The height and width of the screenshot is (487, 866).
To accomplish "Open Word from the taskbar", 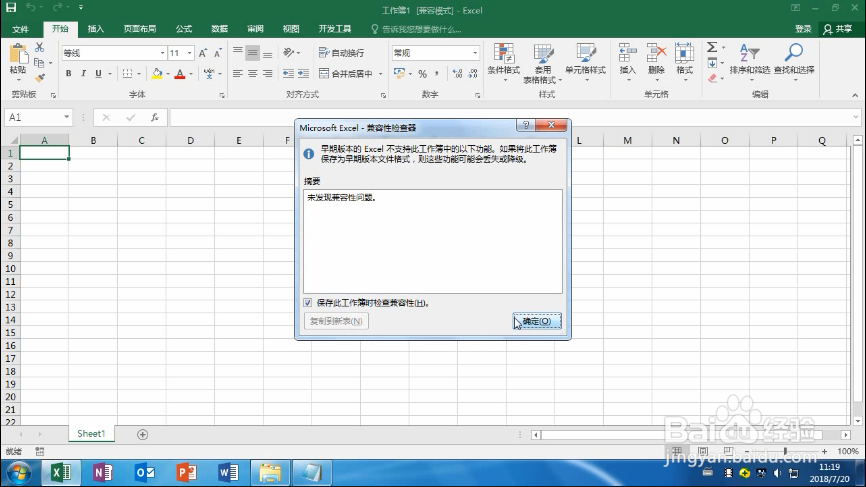I will [x=229, y=473].
